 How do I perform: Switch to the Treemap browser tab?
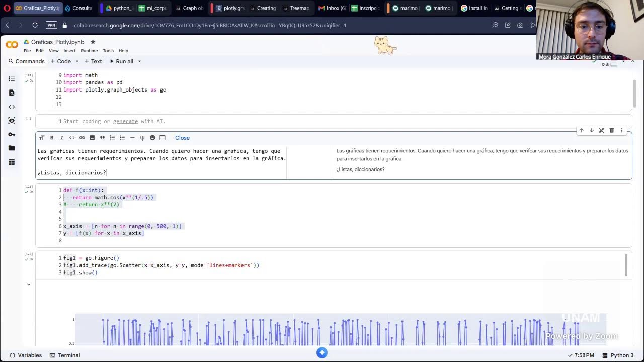tap(296, 8)
